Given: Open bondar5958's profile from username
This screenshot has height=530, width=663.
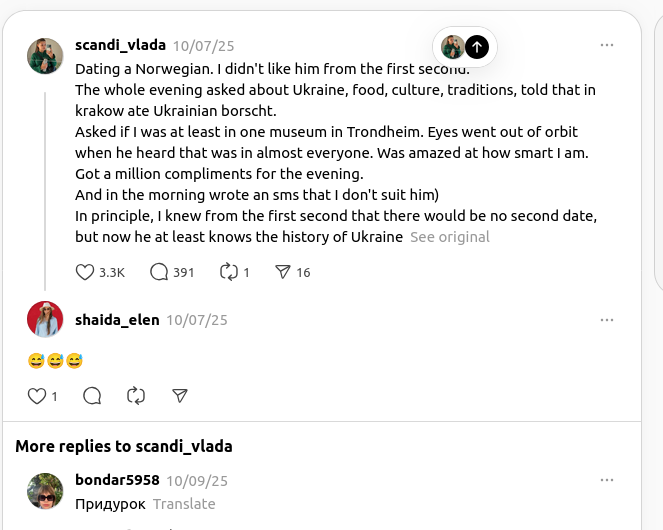Looking at the screenshot, I should click(x=117, y=480).
